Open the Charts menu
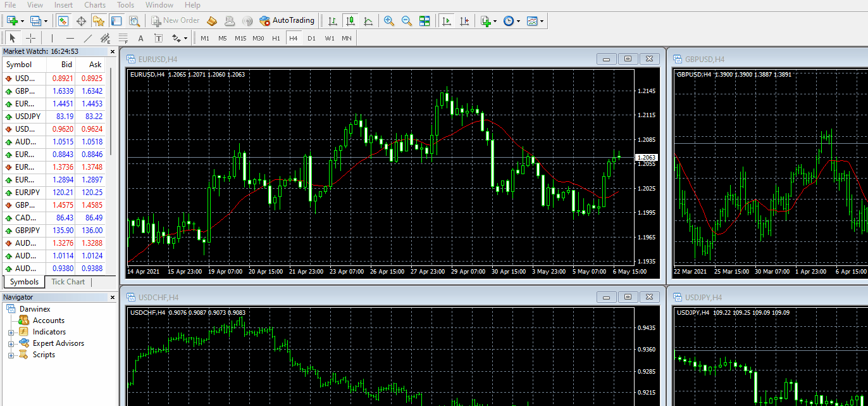The height and width of the screenshot is (406, 868). click(x=94, y=5)
